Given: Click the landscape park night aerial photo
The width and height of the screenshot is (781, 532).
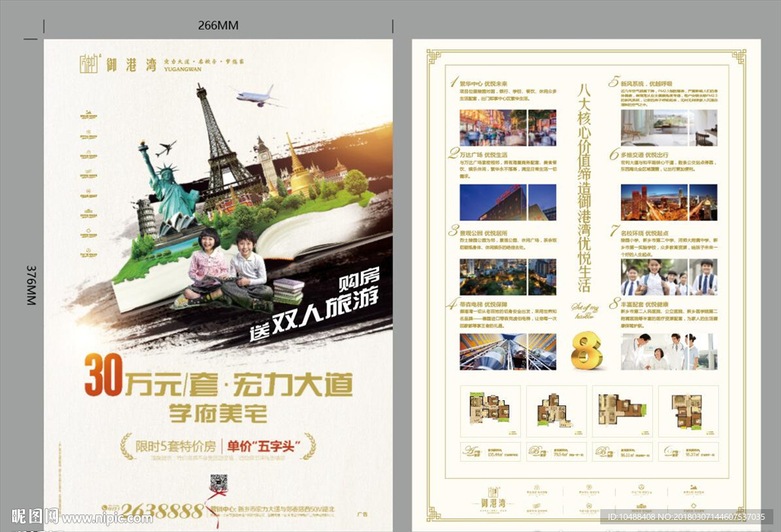Looking at the screenshot, I should pyautogui.click(x=507, y=277).
